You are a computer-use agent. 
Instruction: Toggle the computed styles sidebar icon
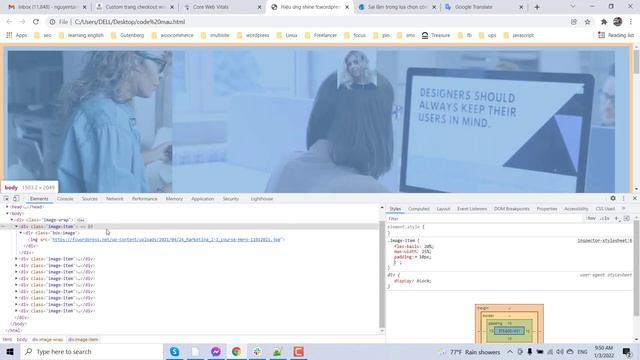pyautogui.click(x=627, y=219)
